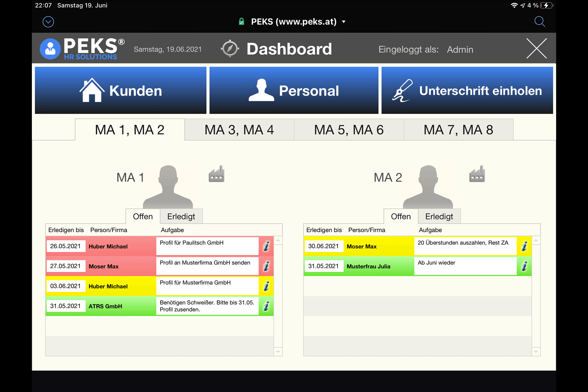The height and width of the screenshot is (392, 588).
Task: Switch to the MA 7, MA 8 tab
Action: (458, 130)
